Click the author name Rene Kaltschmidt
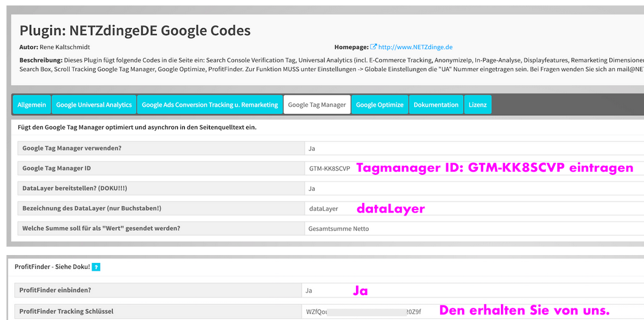 pyautogui.click(x=68, y=47)
